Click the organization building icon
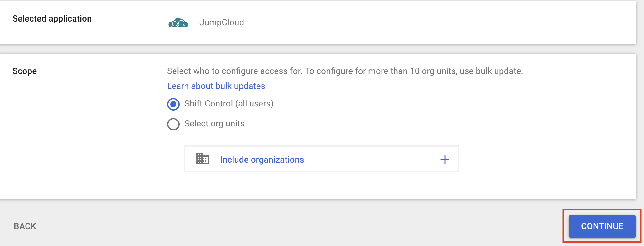644x246 pixels. [202, 159]
